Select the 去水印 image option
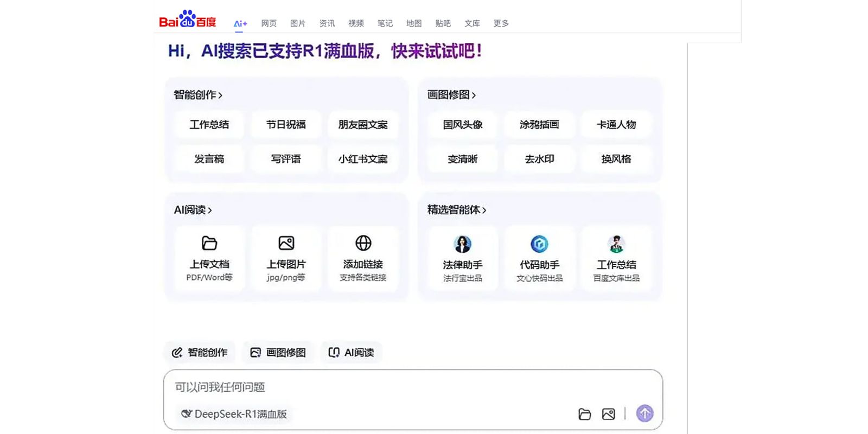 (539, 159)
